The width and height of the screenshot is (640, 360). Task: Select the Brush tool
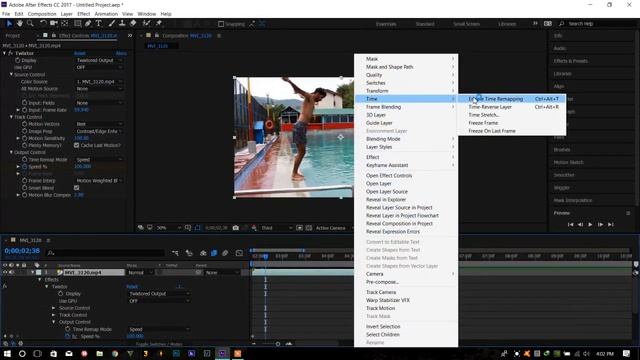pos(111,24)
